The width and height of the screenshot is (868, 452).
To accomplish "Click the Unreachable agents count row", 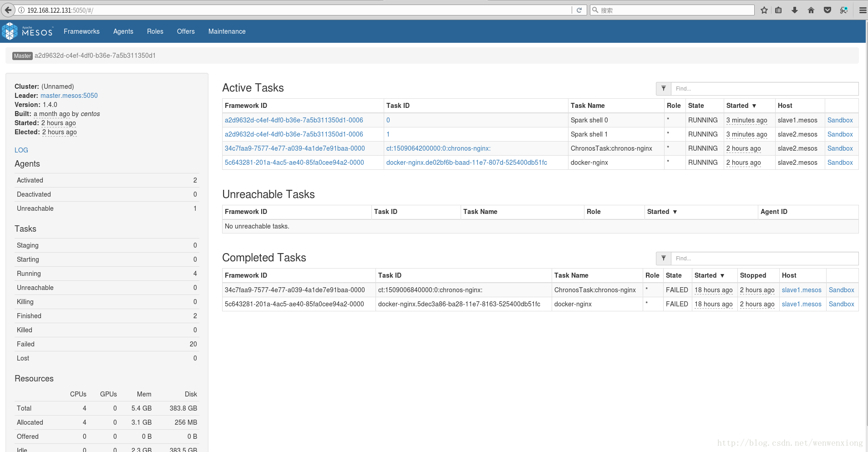I will pyautogui.click(x=107, y=208).
